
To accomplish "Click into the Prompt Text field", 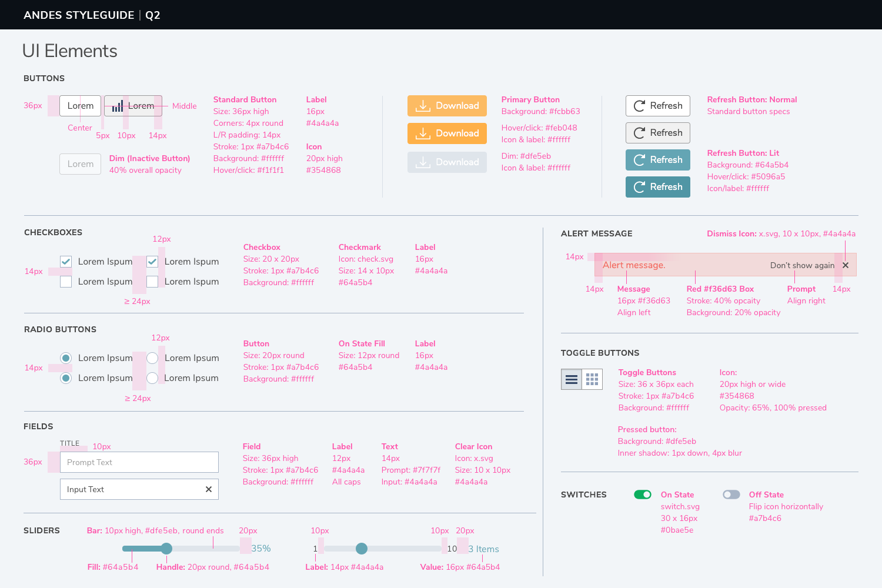I will pos(139,462).
